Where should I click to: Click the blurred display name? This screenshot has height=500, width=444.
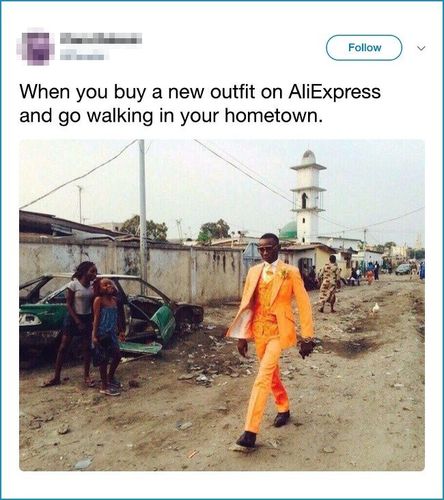tap(101, 38)
